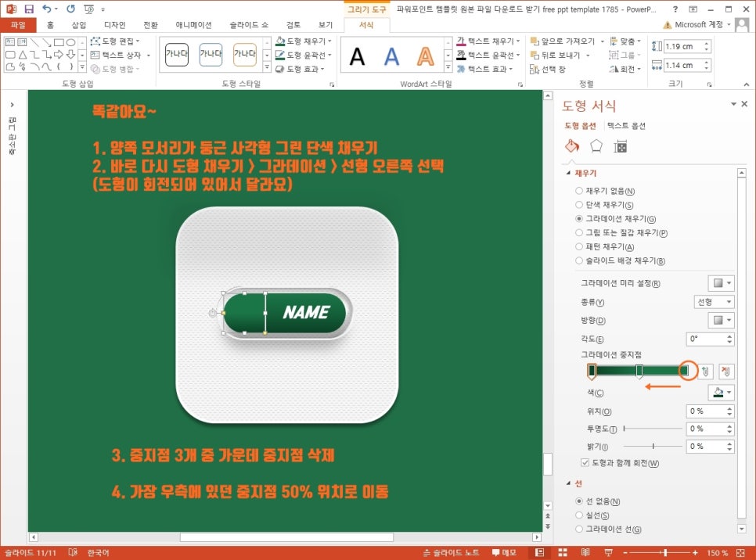Click the add gradient stop icon

706,372
